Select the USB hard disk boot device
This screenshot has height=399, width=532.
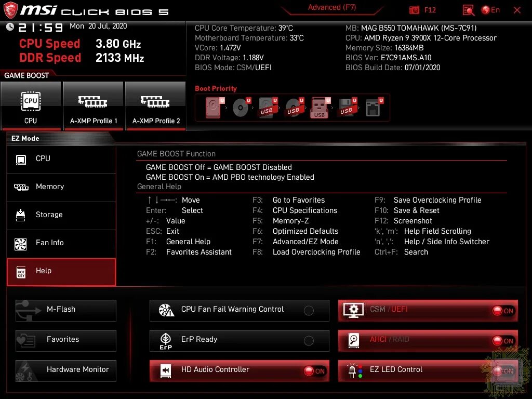268,108
